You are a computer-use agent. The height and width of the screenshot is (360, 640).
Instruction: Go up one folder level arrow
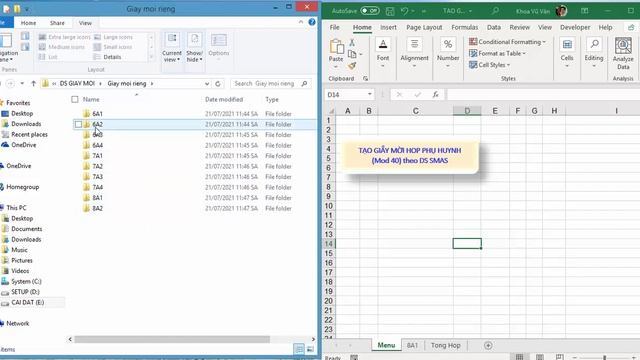(x=33, y=83)
